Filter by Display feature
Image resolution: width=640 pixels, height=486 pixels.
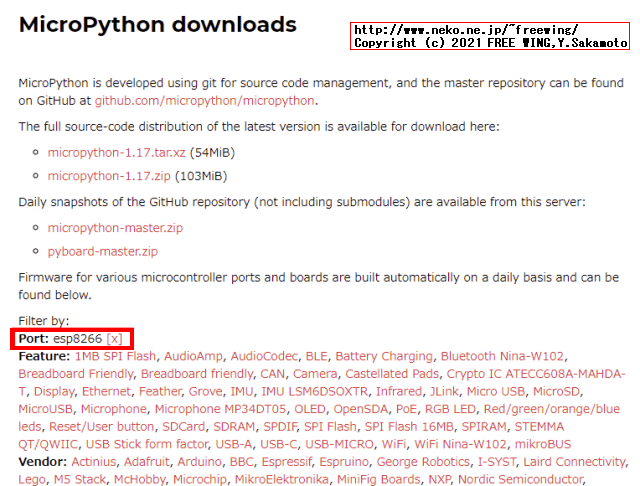54,391
